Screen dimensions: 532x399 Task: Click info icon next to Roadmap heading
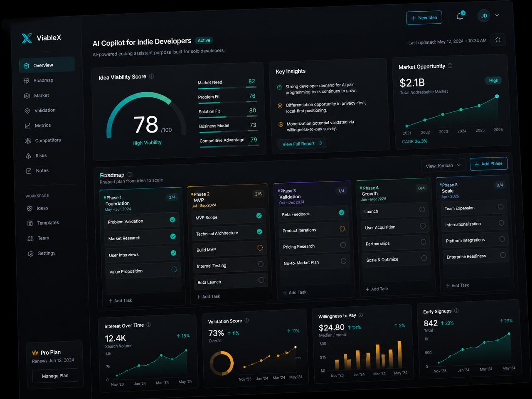[130, 175]
